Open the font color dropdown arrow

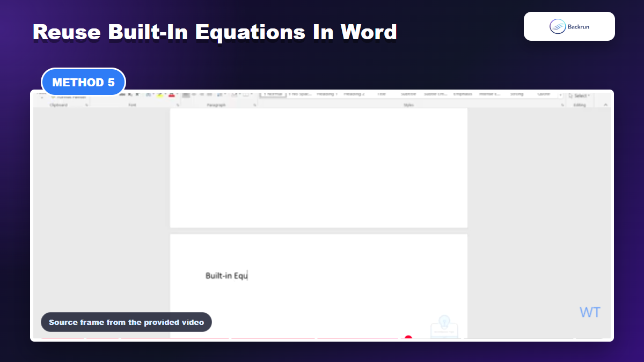click(x=177, y=94)
